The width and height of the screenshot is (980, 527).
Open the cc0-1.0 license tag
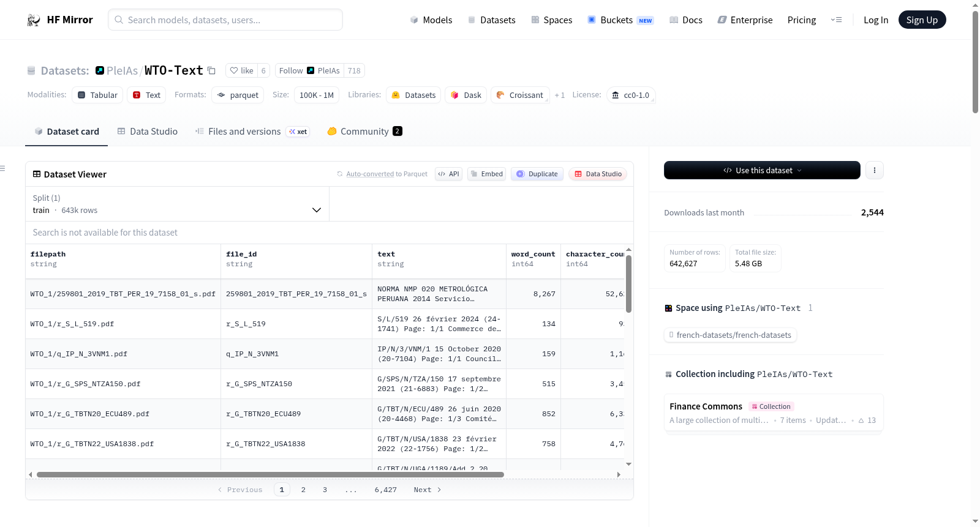(631, 95)
